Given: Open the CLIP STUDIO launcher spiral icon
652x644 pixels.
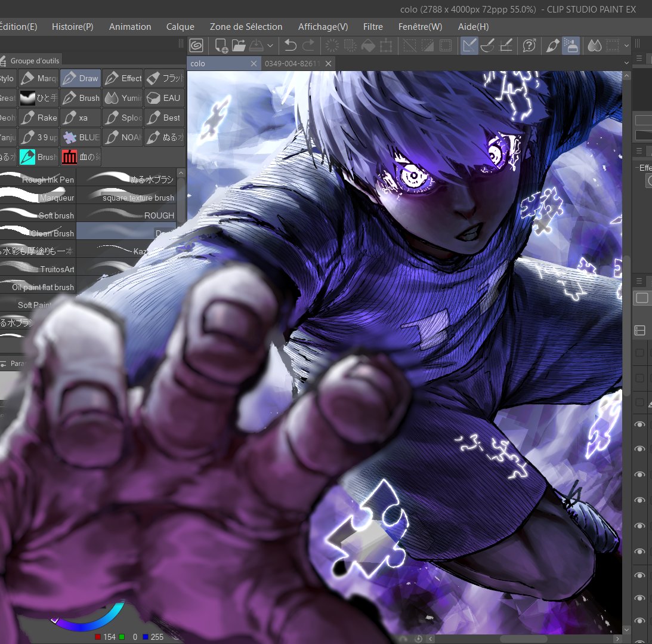Looking at the screenshot, I should click(x=196, y=45).
